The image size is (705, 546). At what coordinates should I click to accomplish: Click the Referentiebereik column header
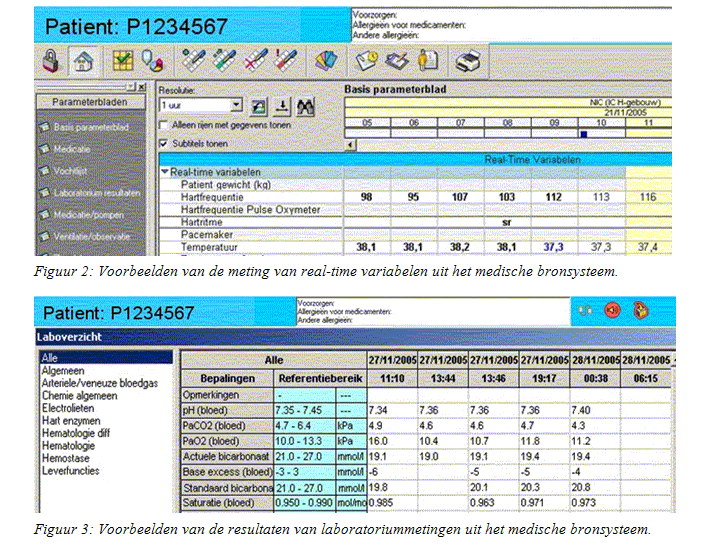[x=320, y=378]
